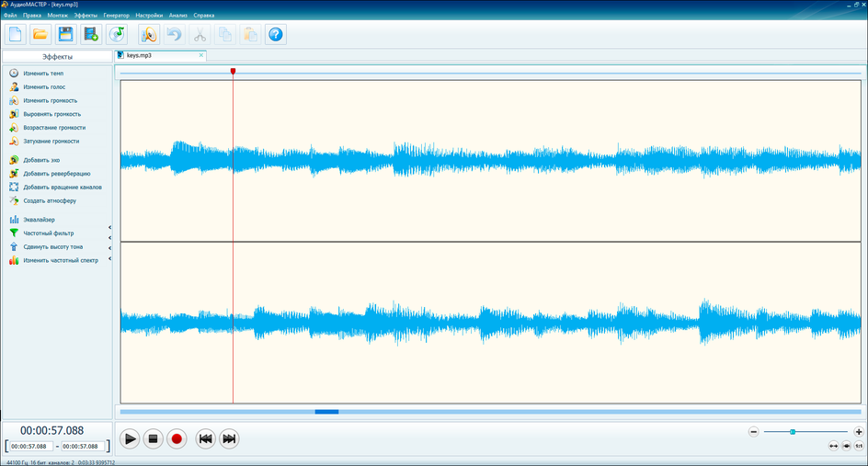Image resolution: width=868 pixels, height=466 pixels.
Task: Open the Правка menu
Action: tap(32, 16)
